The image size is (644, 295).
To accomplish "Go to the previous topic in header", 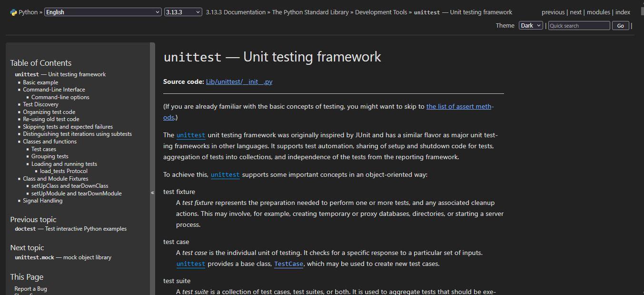I will point(553,12).
